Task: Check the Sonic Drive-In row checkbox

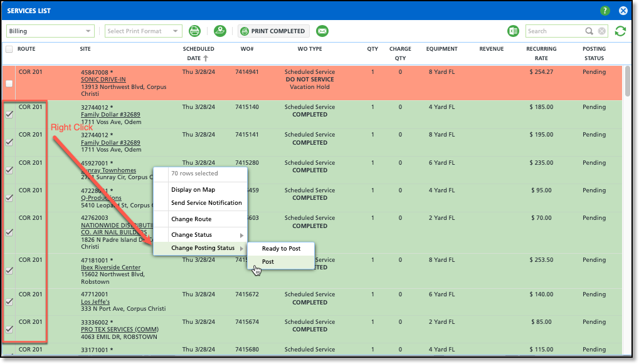Action: (x=9, y=83)
